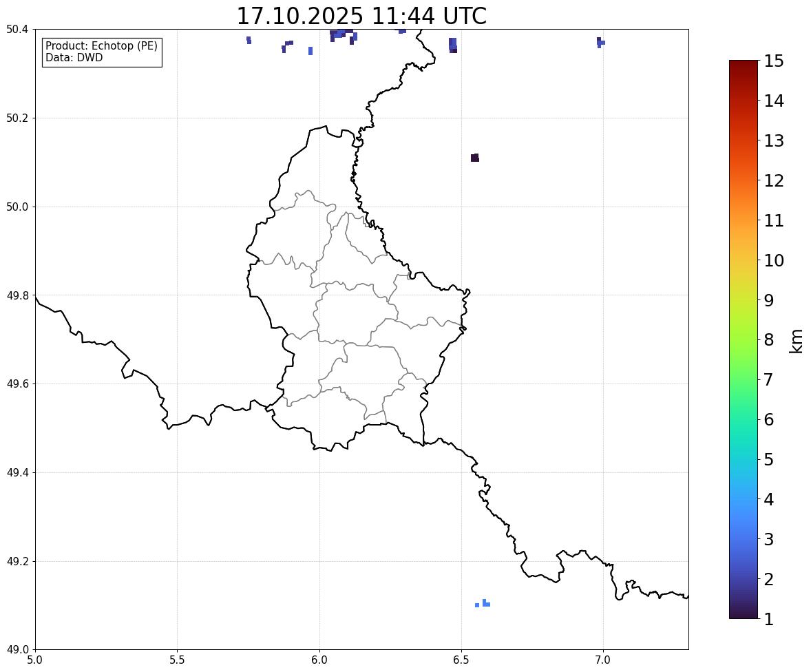
Task: Click the 'Product: Echotop (PE)' legend line
Action: coord(101,46)
